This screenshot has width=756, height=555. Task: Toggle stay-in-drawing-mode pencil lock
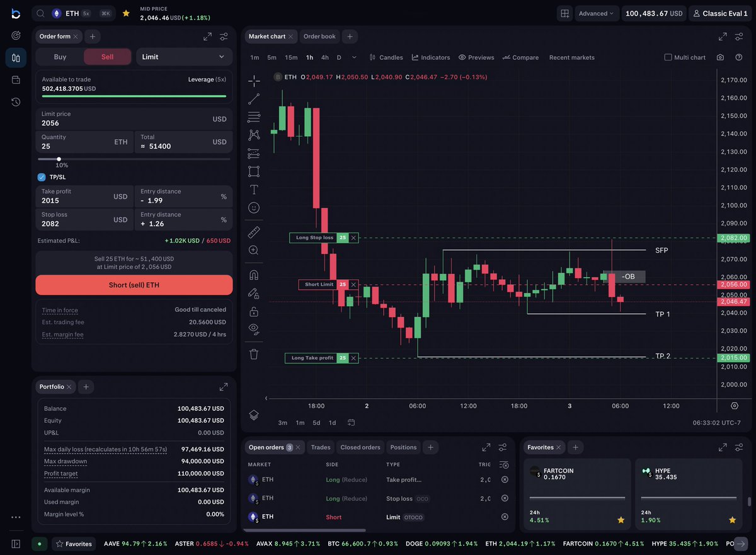pos(254,293)
